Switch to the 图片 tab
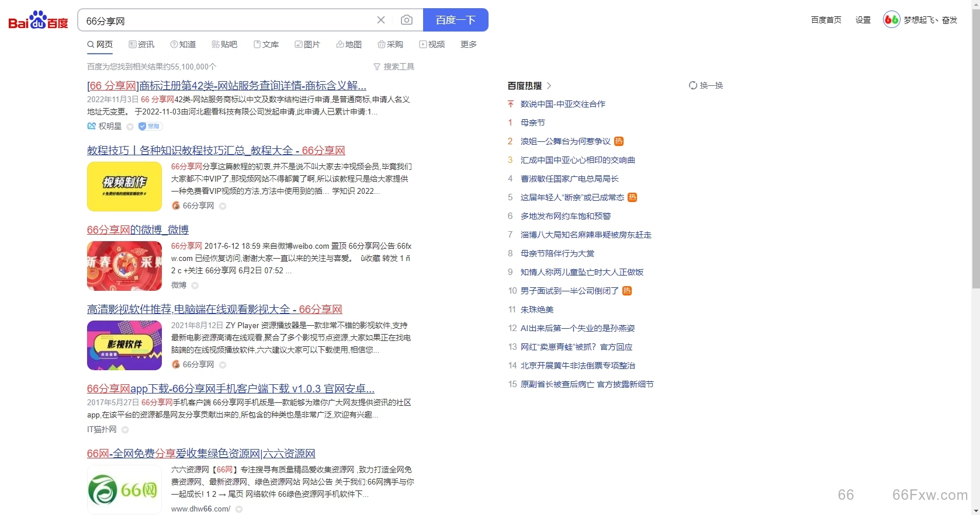The image size is (980, 515). pos(307,44)
